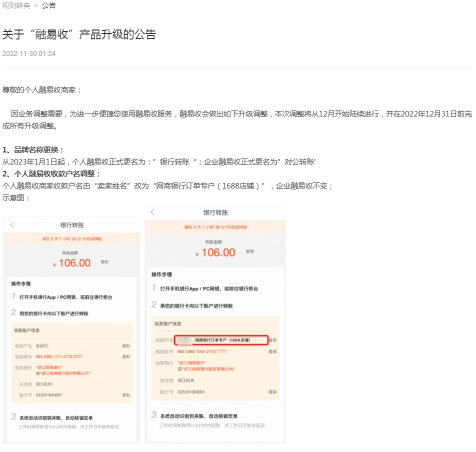Open the 规则辞典 breadcrumb link
Viewport: 476px width, 452px height.
[x=16, y=5]
